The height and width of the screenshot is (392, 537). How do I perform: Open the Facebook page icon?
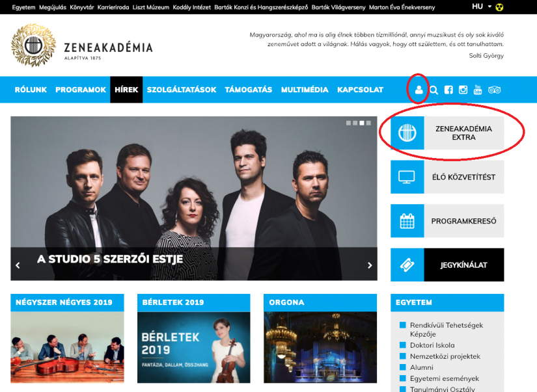point(448,90)
